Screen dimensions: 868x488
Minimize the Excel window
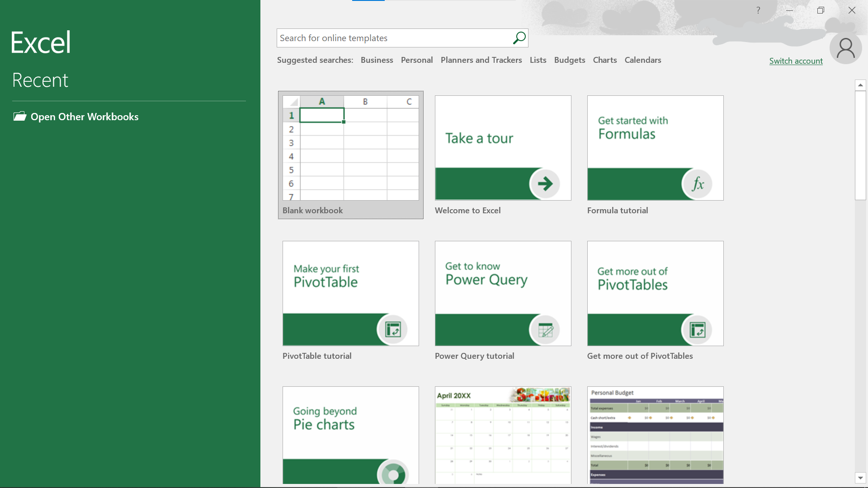click(789, 10)
